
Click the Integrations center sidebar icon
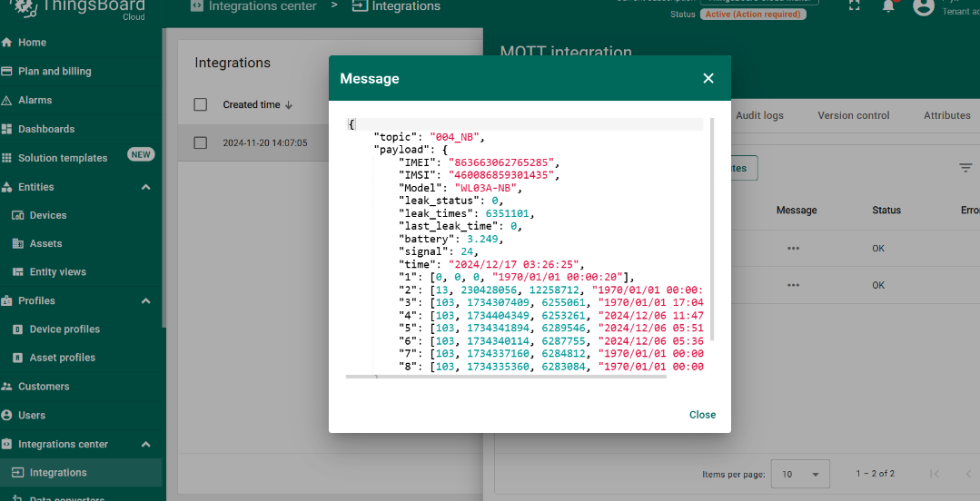(7, 444)
